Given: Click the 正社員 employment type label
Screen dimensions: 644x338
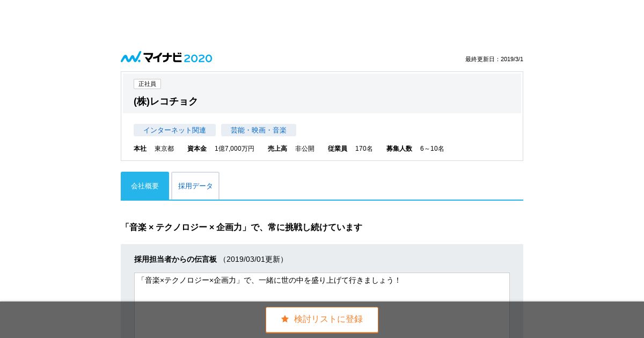Looking at the screenshot, I should coord(147,84).
